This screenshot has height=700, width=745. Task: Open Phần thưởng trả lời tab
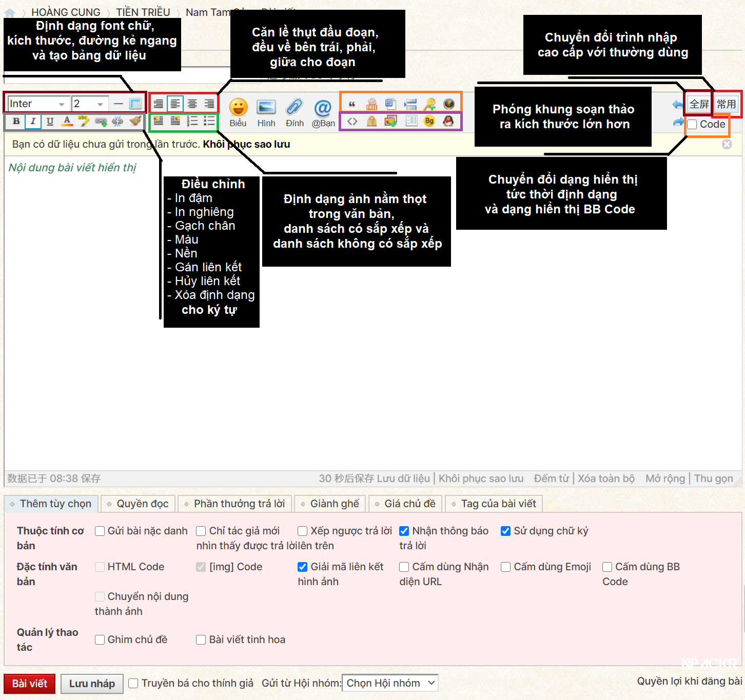(x=235, y=504)
